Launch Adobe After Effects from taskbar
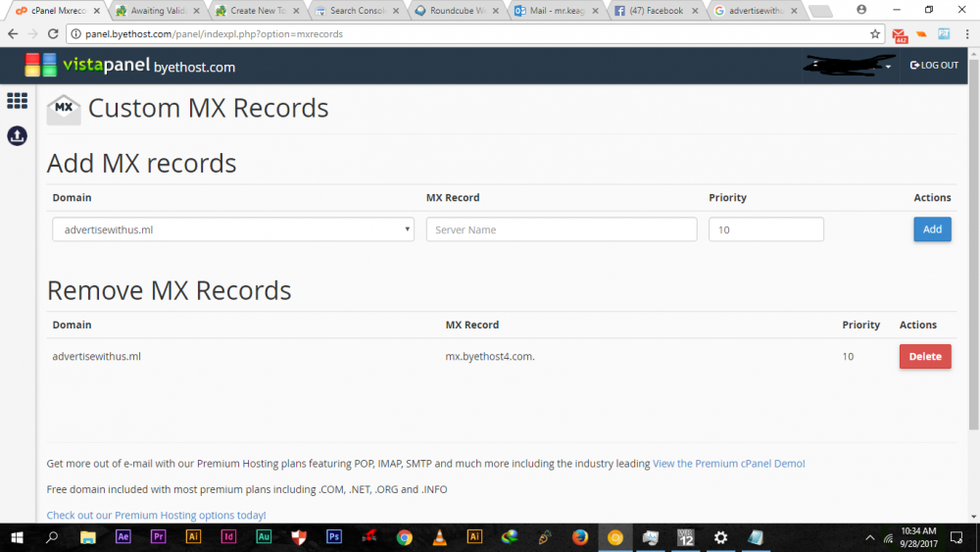 click(x=123, y=537)
